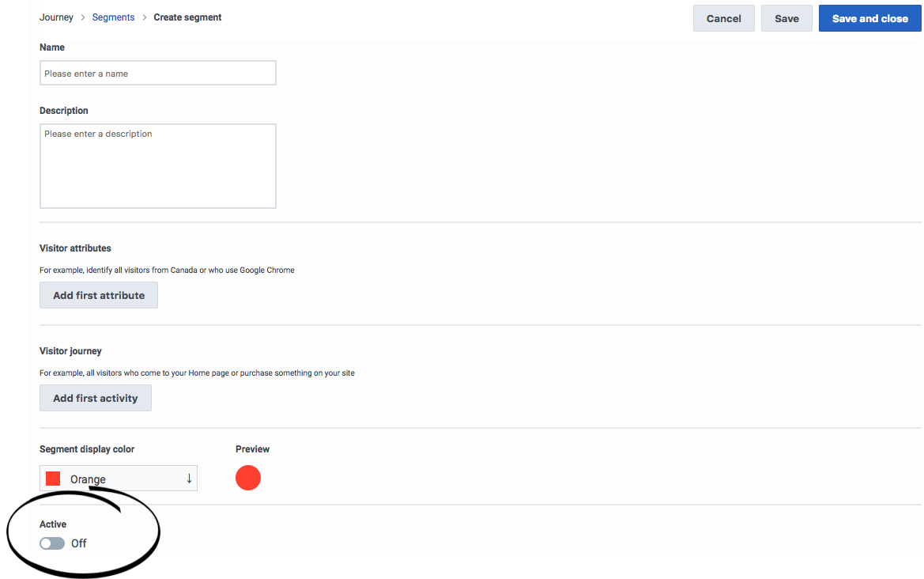Click the dropdown arrow beside Orange
Image resolution: width=924 pixels, height=579 pixels.
point(189,479)
